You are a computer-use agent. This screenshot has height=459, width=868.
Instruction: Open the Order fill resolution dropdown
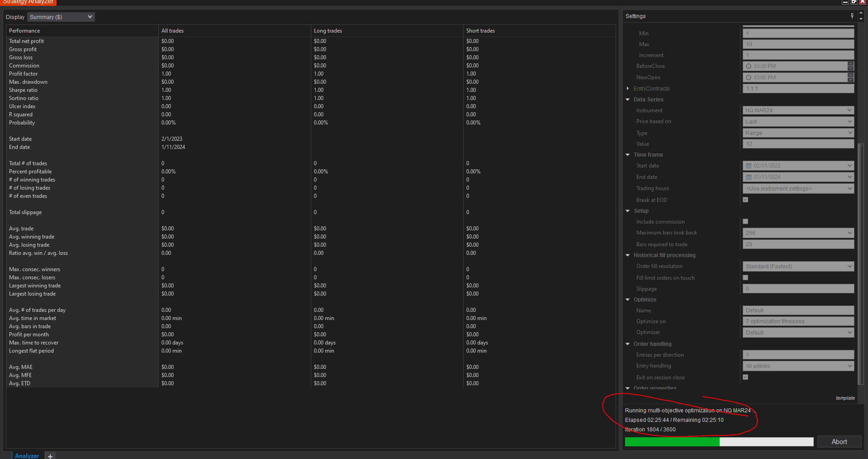798,266
